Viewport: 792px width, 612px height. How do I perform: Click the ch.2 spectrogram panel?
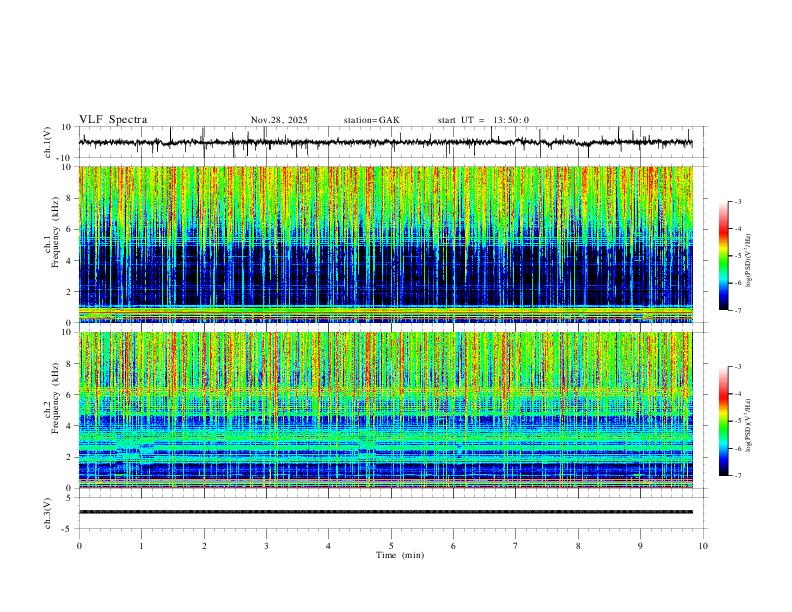[x=385, y=410]
